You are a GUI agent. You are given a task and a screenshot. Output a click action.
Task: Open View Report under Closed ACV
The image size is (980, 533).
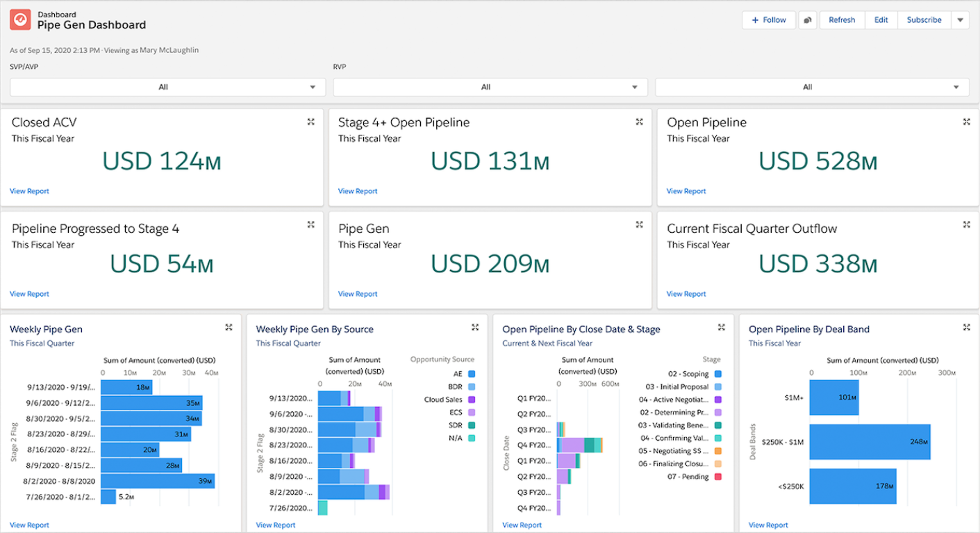(29, 191)
